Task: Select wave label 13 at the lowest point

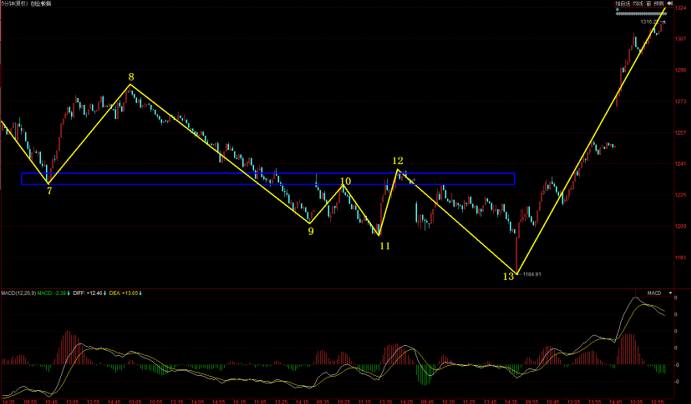Action: 508,276
